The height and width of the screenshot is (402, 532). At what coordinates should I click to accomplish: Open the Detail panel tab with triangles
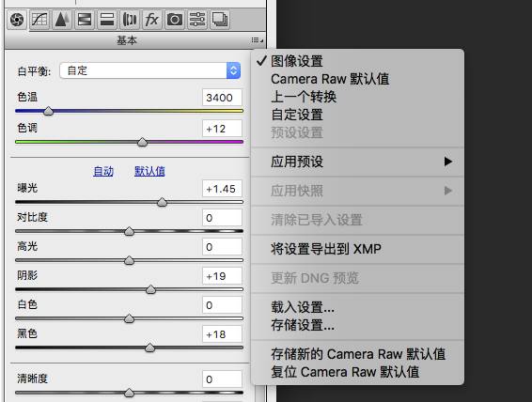coord(62,20)
